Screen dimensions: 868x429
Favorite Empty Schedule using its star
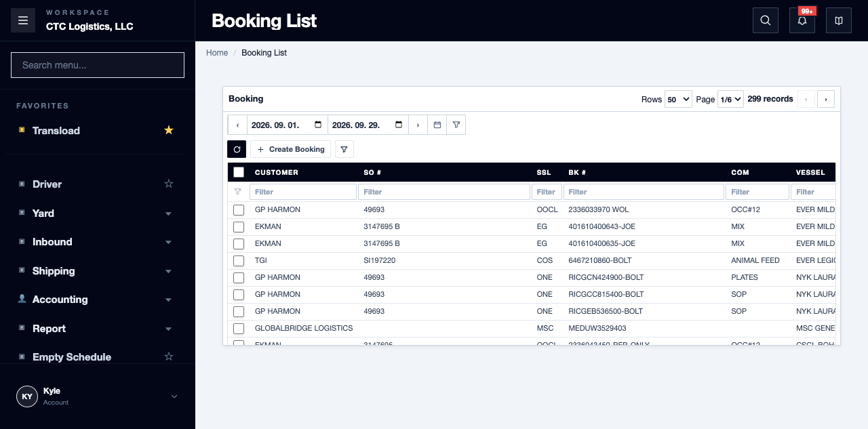(x=169, y=356)
